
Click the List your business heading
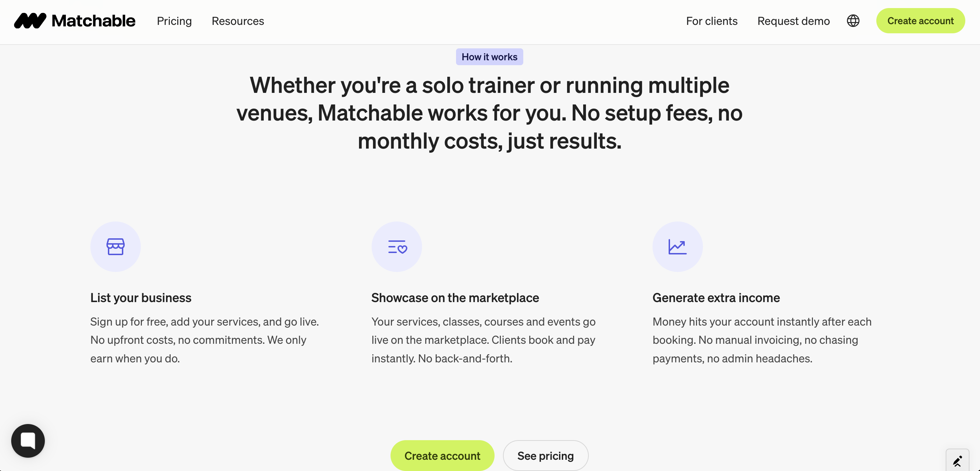(x=141, y=298)
